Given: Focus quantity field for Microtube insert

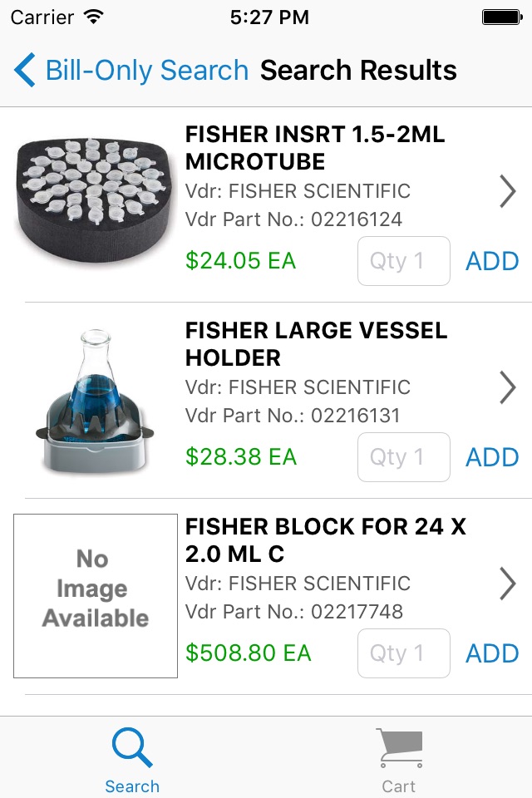Looking at the screenshot, I should [404, 261].
